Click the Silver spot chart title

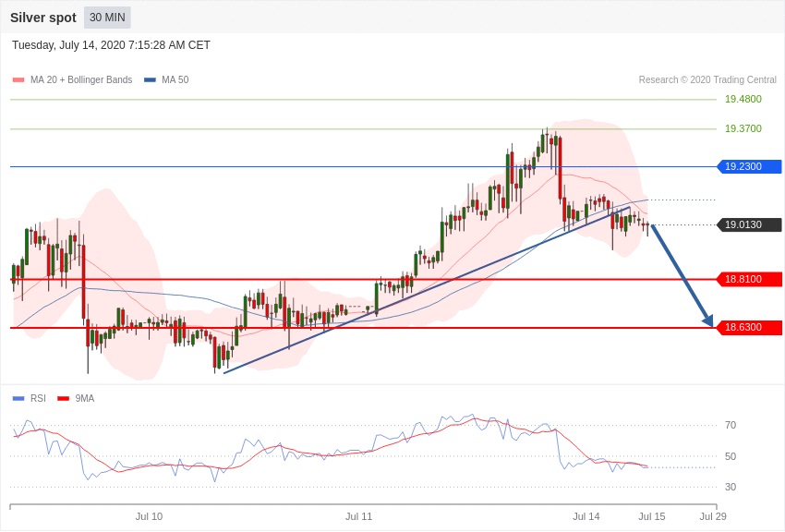click(x=43, y=18)
